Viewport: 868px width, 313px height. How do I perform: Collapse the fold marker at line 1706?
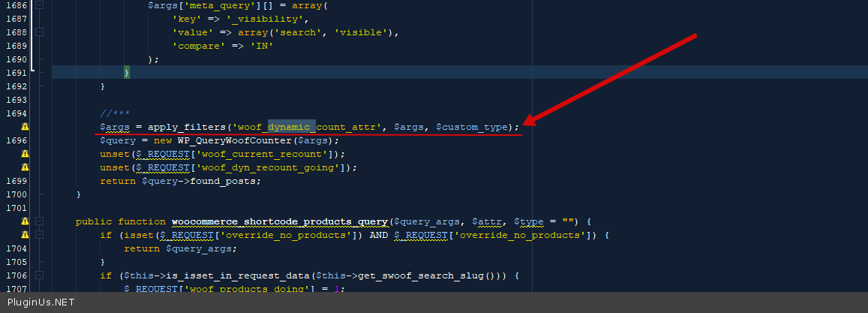(x=40, y=275)
